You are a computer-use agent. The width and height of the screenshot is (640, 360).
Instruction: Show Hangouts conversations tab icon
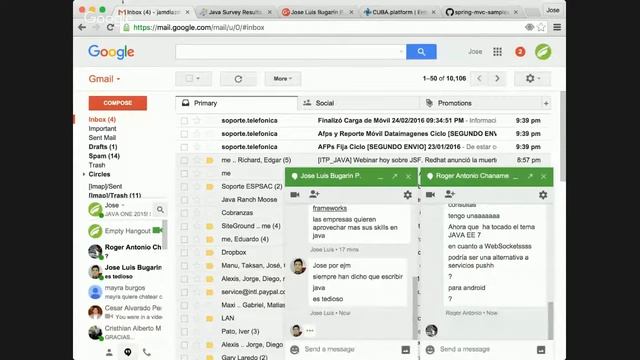128,352
